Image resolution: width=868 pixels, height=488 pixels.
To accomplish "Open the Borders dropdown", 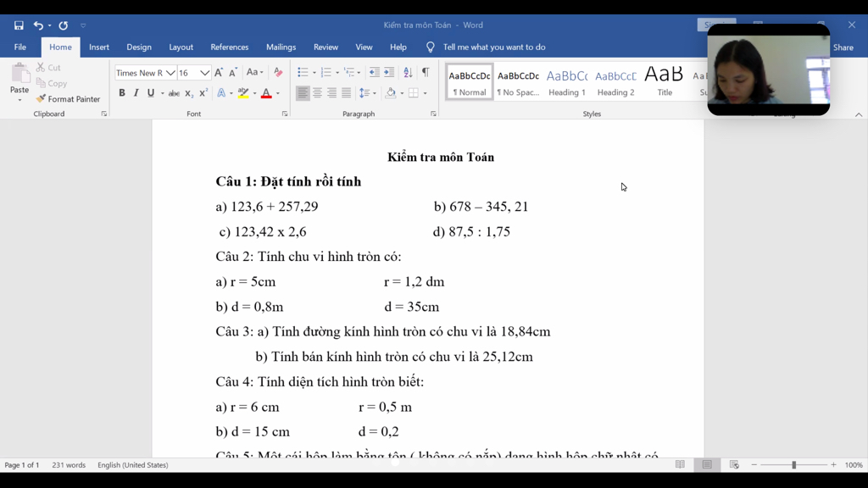I will 426,93.
